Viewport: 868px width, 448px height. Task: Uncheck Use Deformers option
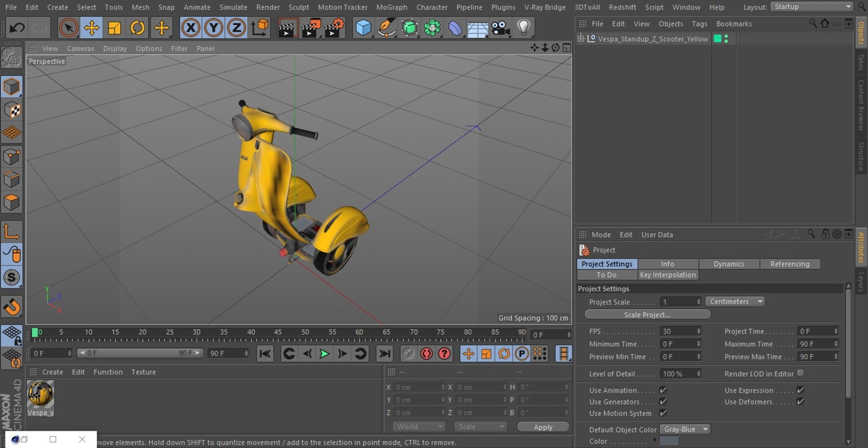[800, 401]
